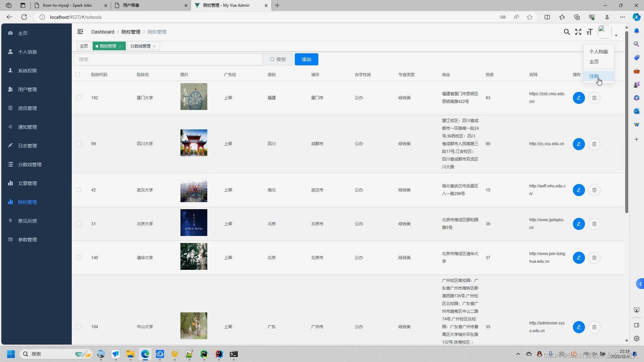
Task: Click edit button for 武汉大学 row
Action: (579, 190)
